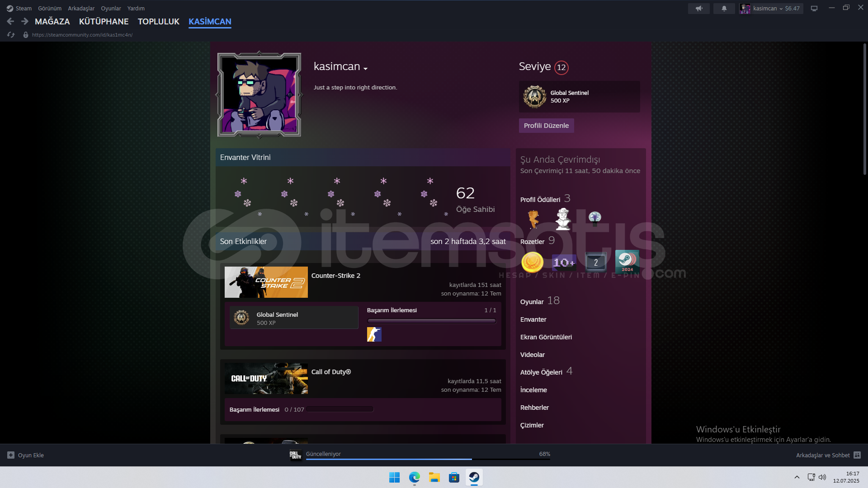868x488 pixels.
Task: Click the lock icon beside the URL
Action: pos(26,35)
